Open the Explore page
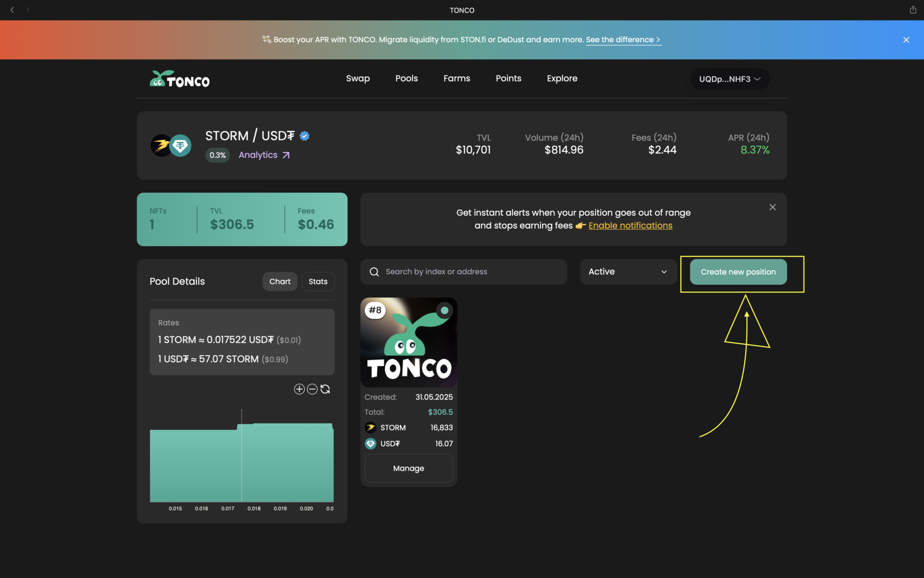The height and width of the screenshot is (578, 924). pos(562,78)
